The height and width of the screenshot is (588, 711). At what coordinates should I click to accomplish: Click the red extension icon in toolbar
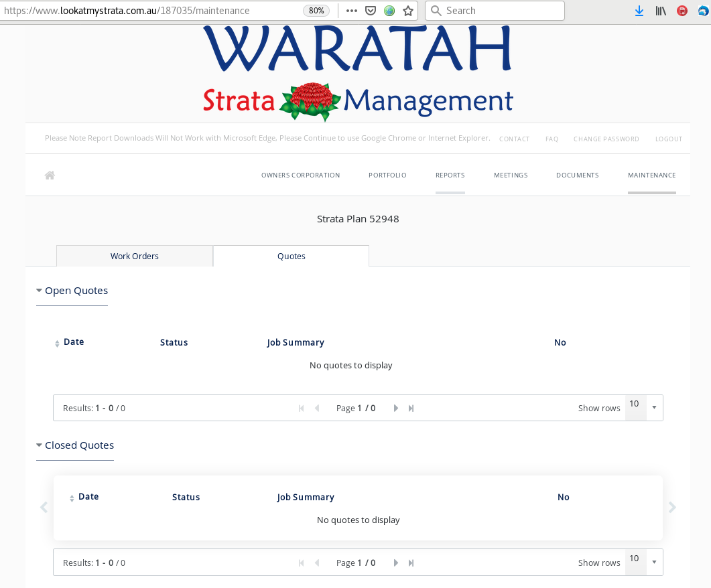[682, 11]
